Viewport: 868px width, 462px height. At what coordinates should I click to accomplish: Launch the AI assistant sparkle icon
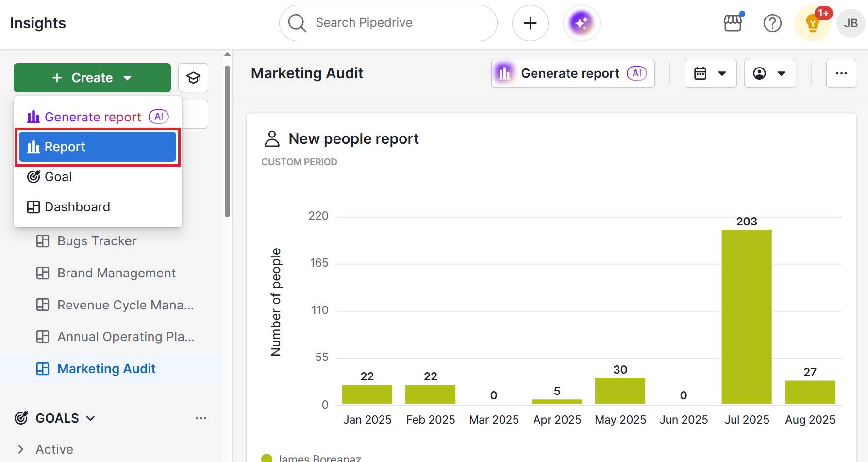click(x=581, y=22)
